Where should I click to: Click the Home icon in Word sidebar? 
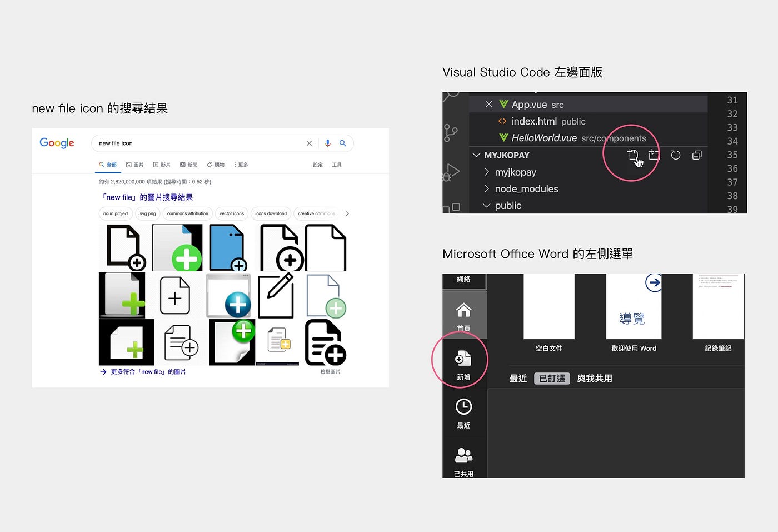tap(463, 310)
